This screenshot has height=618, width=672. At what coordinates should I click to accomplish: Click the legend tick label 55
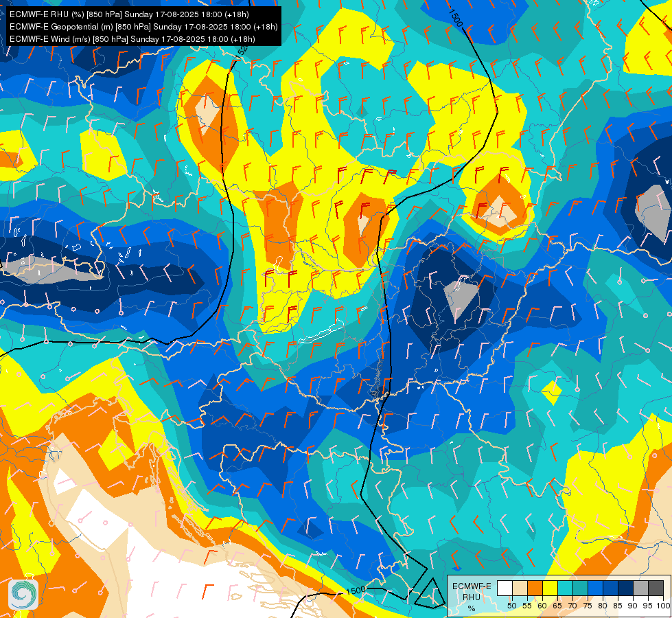coord(527,606)
